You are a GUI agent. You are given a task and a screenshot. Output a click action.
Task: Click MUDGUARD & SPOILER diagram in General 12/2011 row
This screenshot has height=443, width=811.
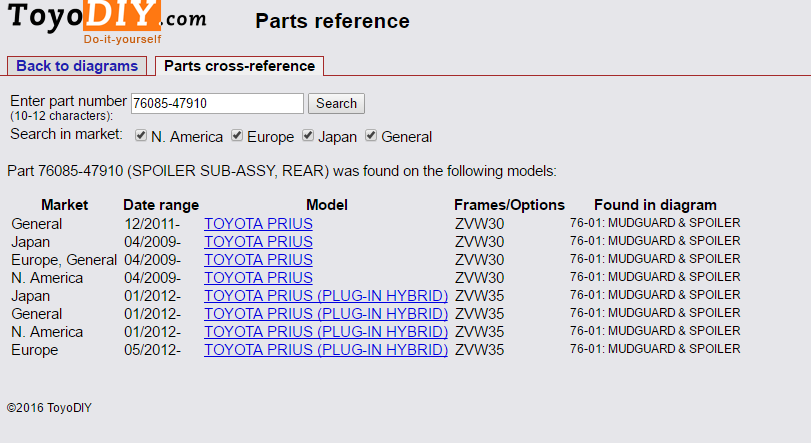pyautogui.click(x=655, y=223)
